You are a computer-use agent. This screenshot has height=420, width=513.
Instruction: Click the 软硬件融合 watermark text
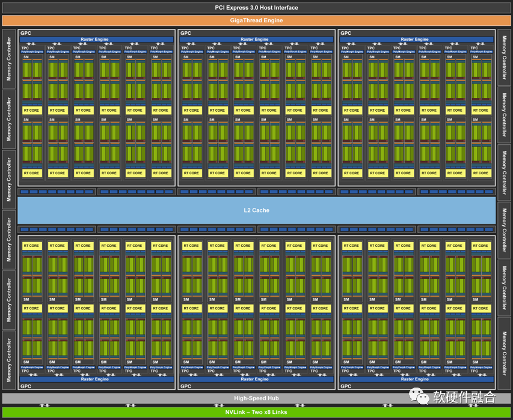point(464,397)
